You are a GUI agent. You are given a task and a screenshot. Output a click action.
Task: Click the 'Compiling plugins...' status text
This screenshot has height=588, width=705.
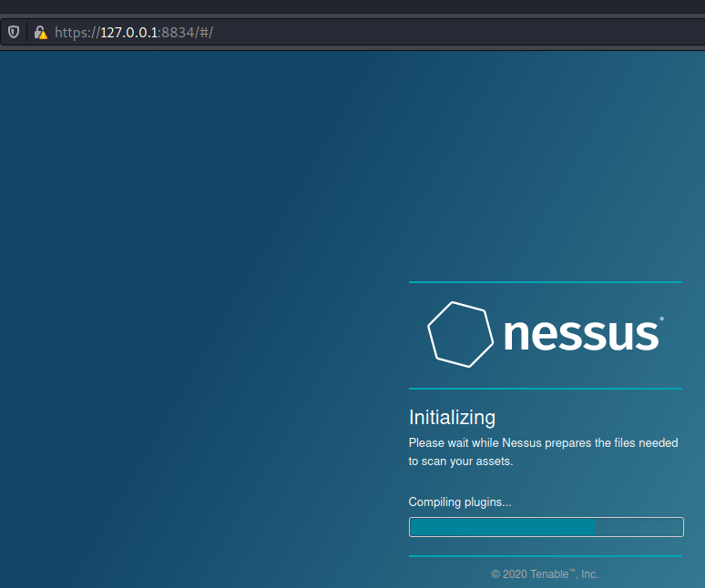460,502
